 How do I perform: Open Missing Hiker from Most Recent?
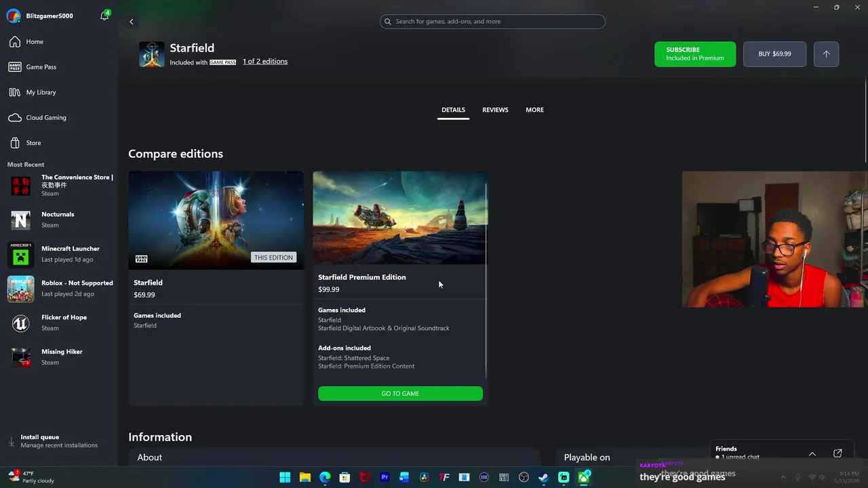click(58, 357)
